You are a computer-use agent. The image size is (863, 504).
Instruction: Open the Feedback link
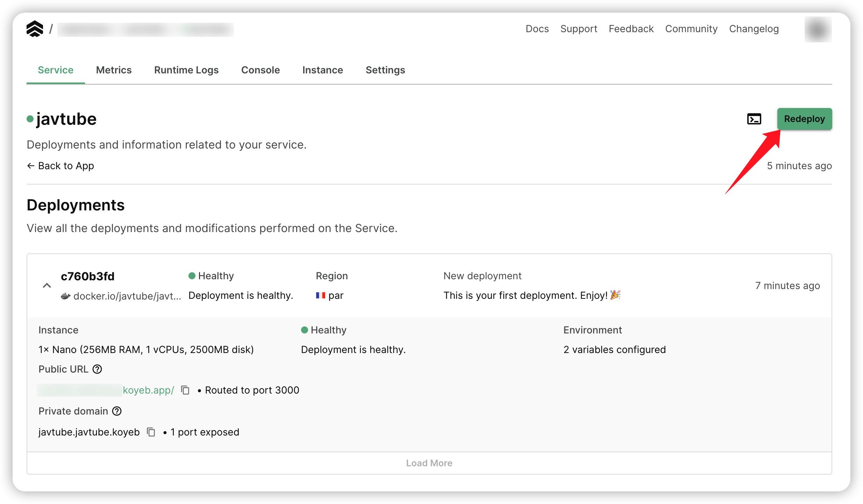(x=631, y=29)
